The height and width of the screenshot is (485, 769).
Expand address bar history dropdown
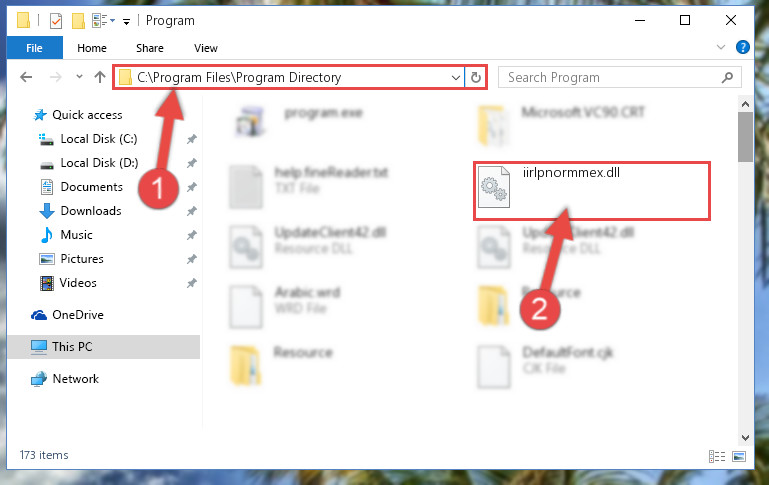456,77
